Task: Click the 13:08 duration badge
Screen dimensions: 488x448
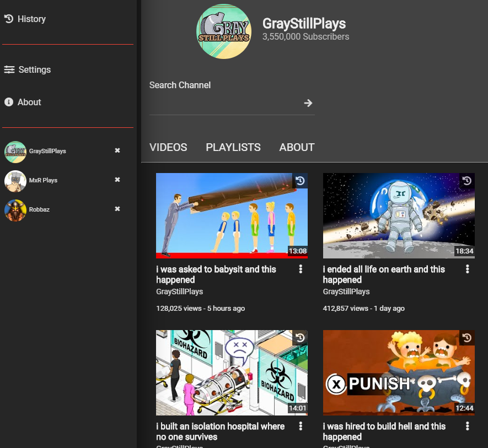Action: point(298,251)
